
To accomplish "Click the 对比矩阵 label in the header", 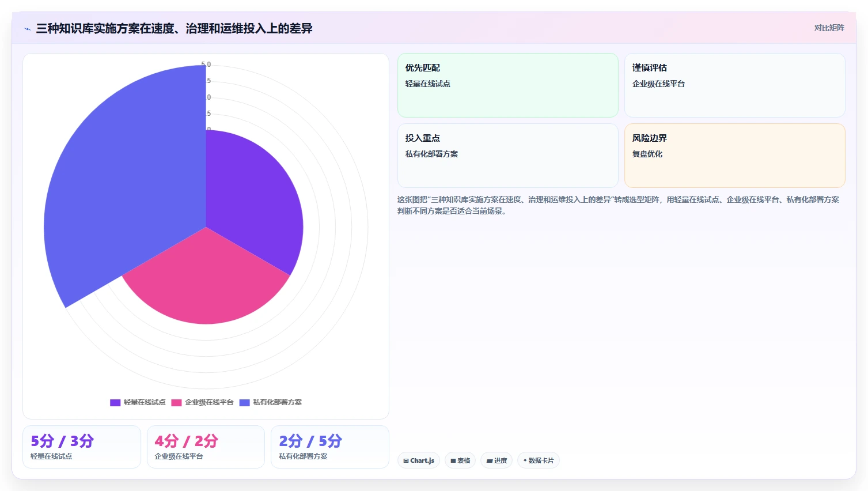I will coord(829,28).
